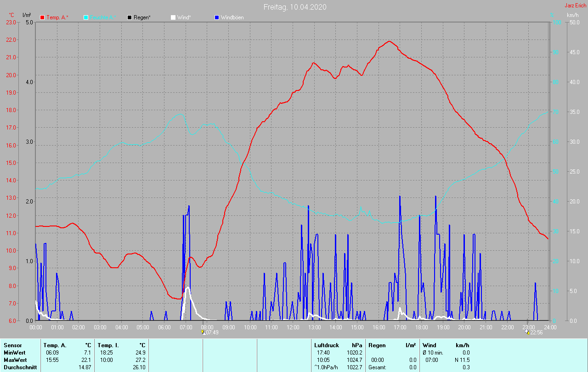Click the Regen legend label text

click(142, 17)
